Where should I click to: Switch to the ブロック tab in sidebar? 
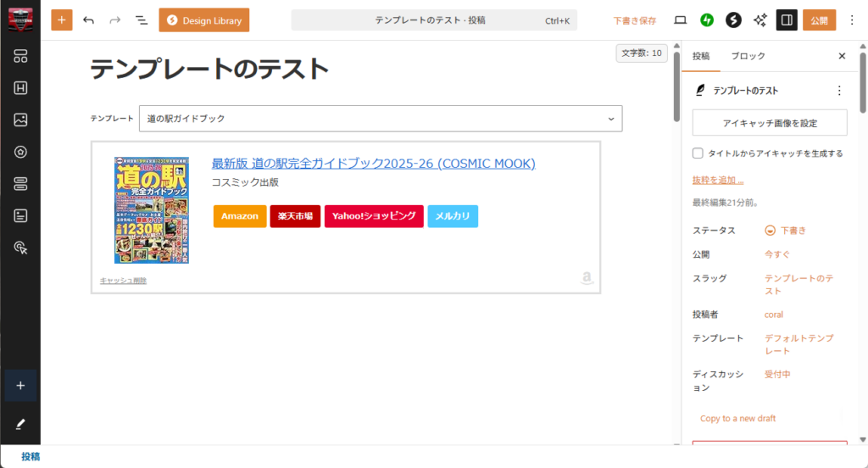[x=748, y=56]
